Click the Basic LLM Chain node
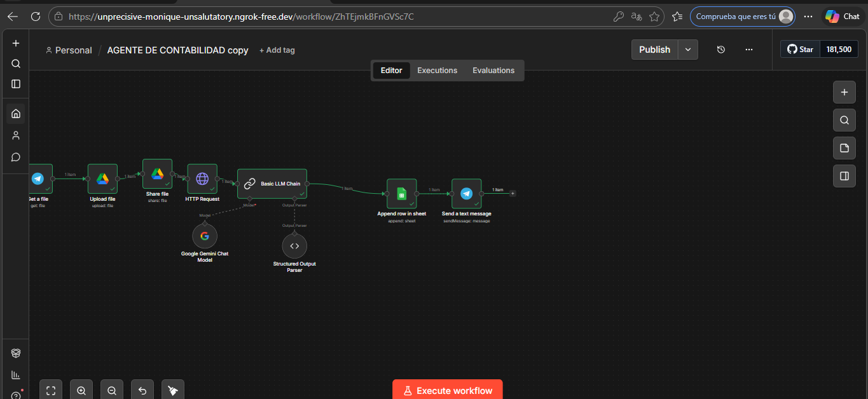 click(272, 184)
